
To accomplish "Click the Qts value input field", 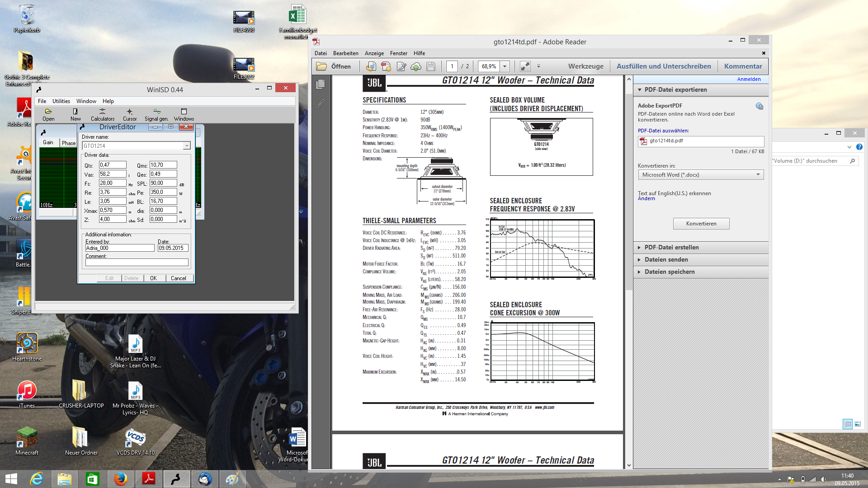I will click(x=112, y=165).
